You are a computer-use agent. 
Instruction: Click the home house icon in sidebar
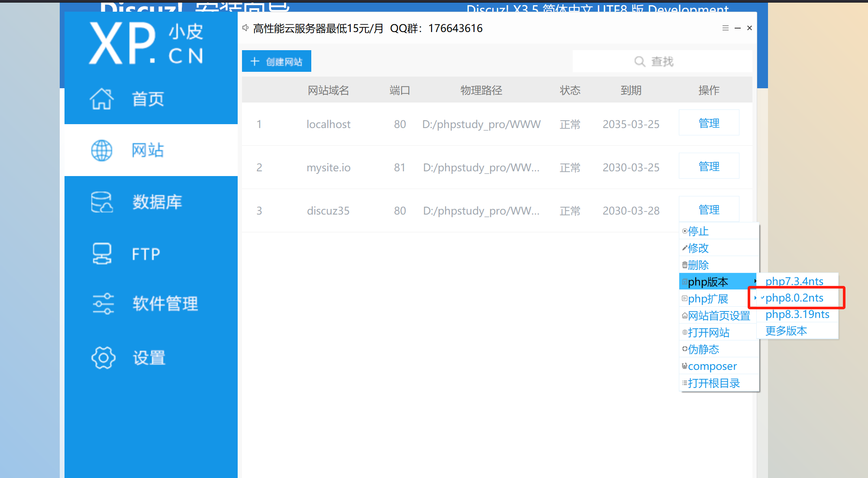(102, 99)
